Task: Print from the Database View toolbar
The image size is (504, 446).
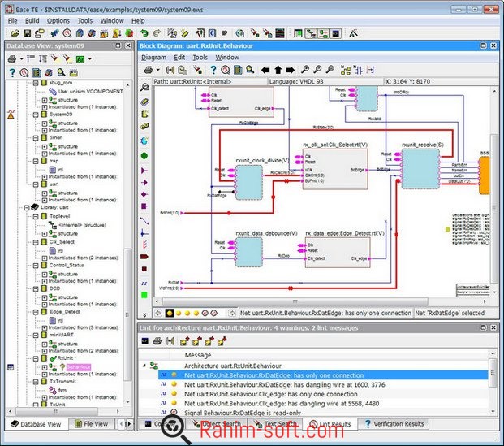Action: pos(12,58)
